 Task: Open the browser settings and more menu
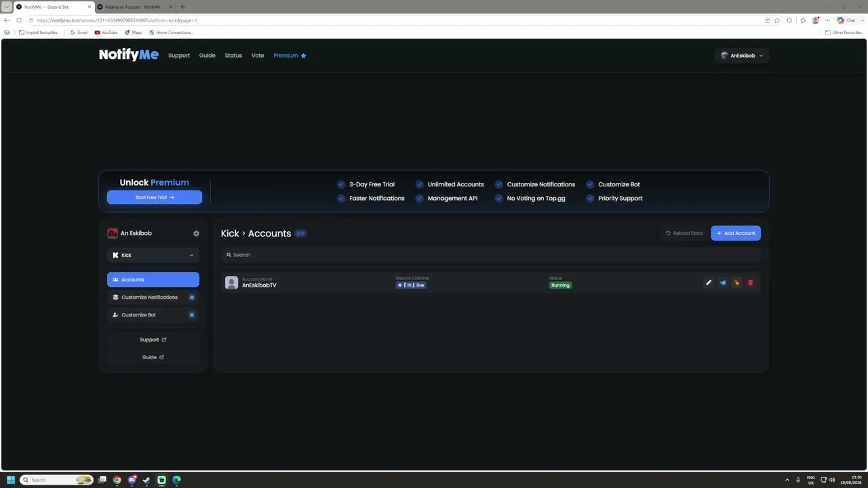point(827,20)
